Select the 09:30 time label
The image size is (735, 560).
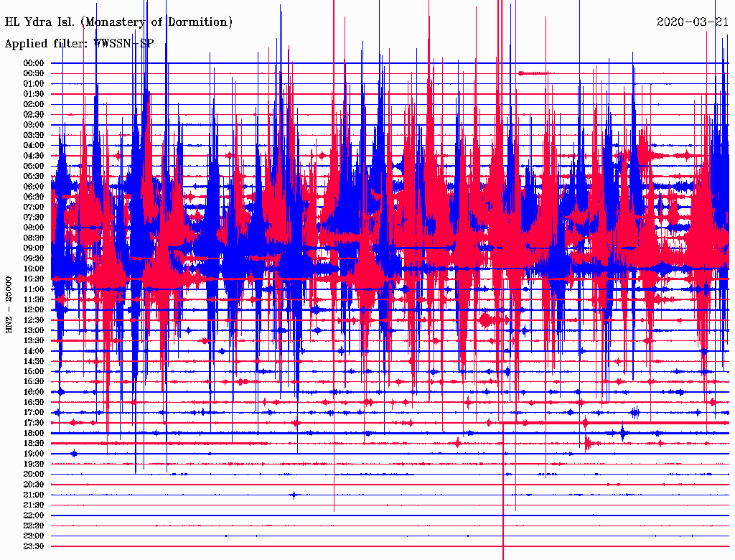pyautogui.click(x=34, y=258)
